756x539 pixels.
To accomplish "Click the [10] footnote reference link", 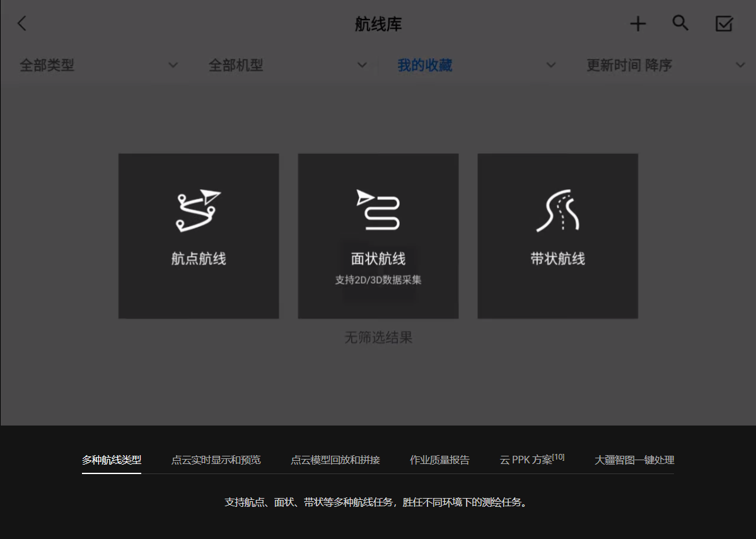I will tap(559, 457).
